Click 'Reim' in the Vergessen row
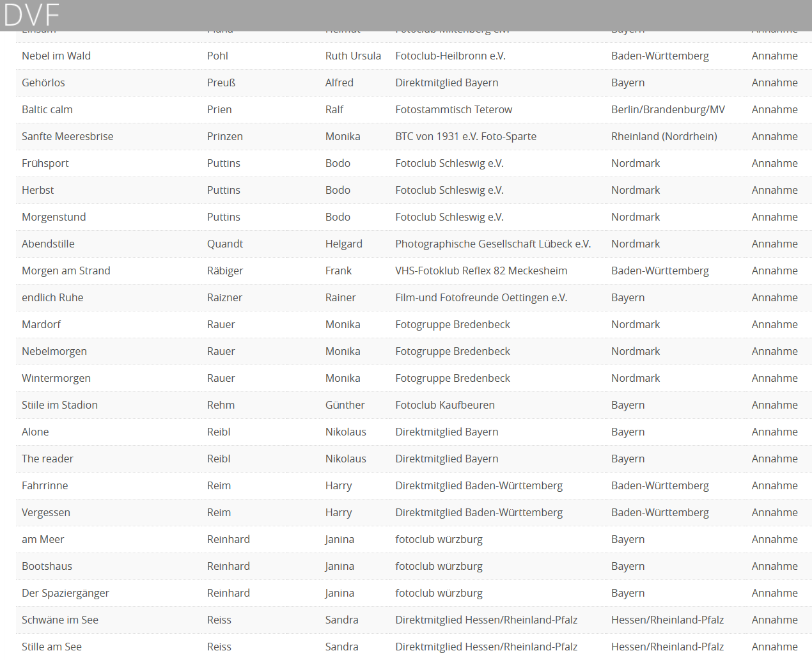The height and width of the screenshot is (660, 812). tap(219, 512)
